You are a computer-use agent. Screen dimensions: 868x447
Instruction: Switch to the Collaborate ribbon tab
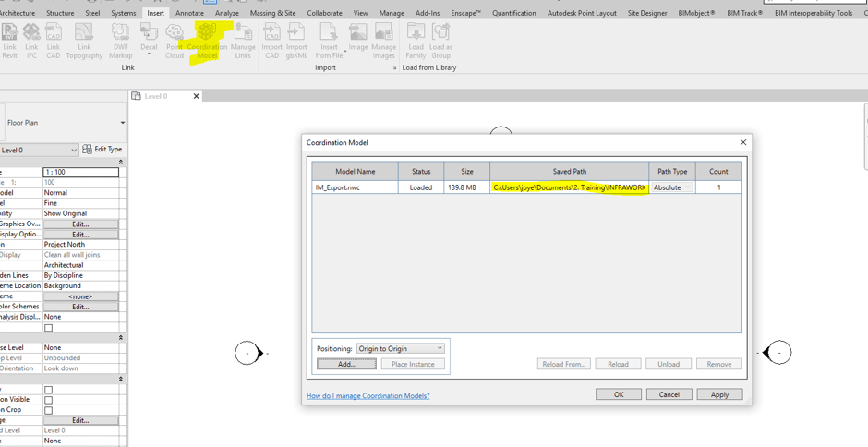324,13
